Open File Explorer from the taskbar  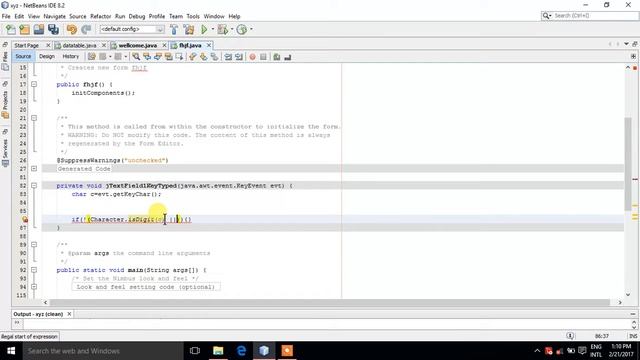218,351
